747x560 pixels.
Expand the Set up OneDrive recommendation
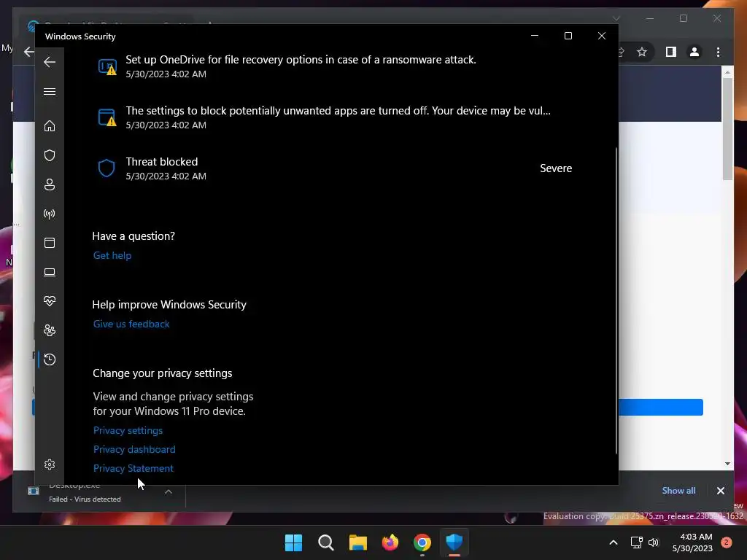click(x=334, y=66)
